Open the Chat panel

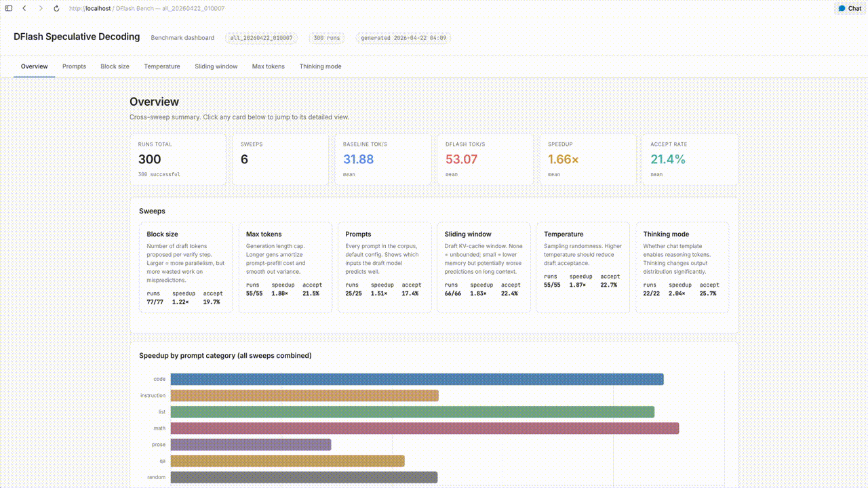(x=848, y=8)
